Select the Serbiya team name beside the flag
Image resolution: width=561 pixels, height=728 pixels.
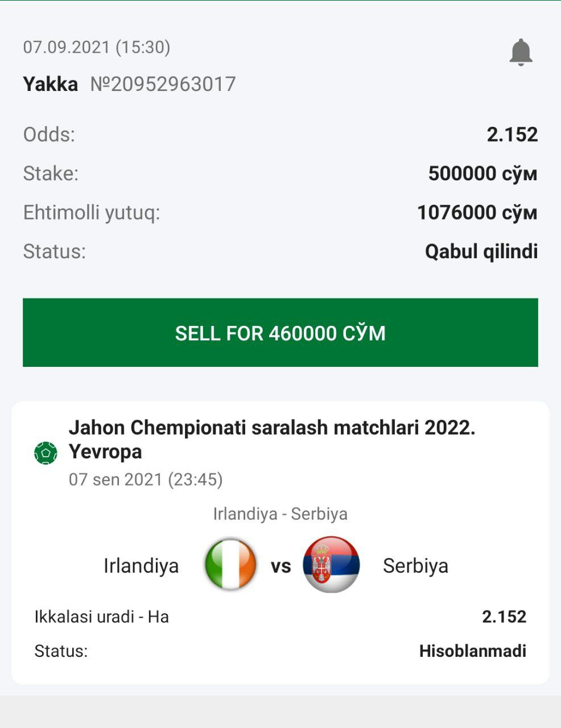point(415,566)
